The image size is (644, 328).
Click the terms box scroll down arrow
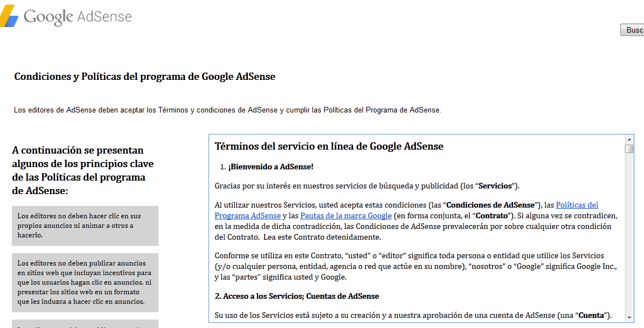629,318
